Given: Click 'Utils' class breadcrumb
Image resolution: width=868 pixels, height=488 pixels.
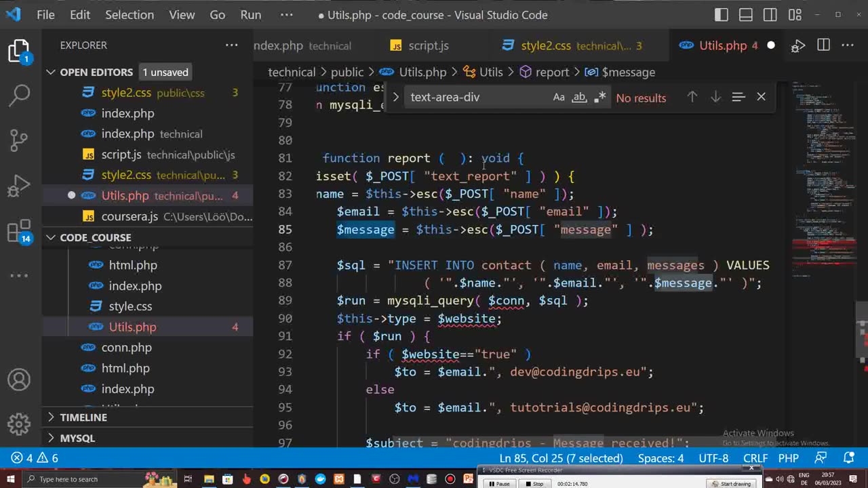Looking at the screenshot, I should [x=484, y=72].
